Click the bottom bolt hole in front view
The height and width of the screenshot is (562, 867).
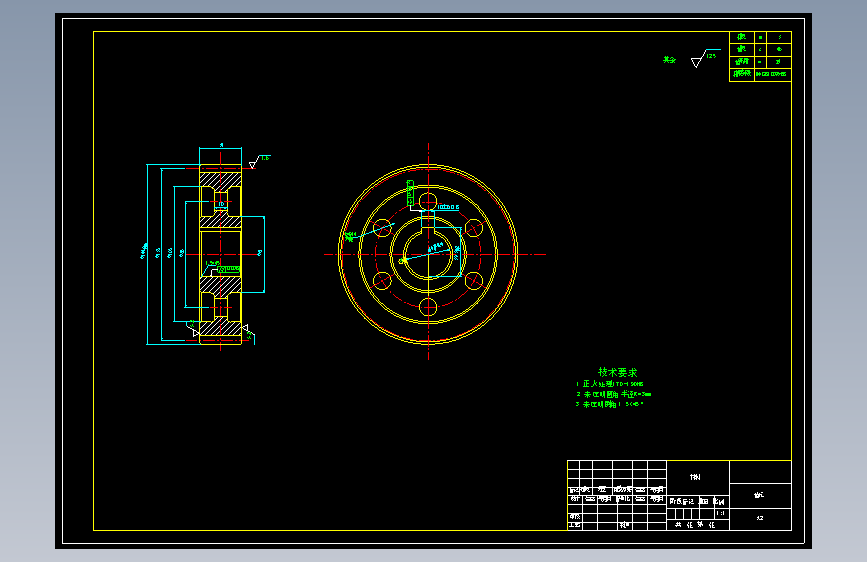pyautogui.click(x=428, y=306)
